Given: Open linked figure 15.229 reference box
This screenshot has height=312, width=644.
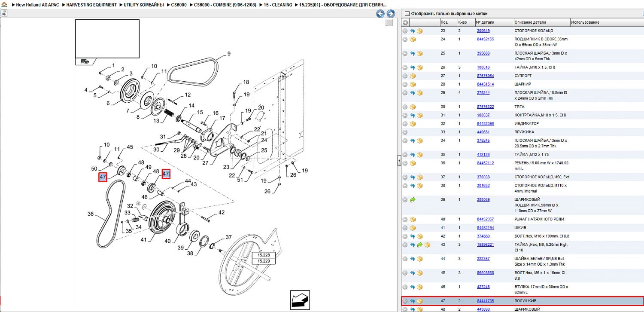Looking at the screenshot, I should (x=264, y=261).
